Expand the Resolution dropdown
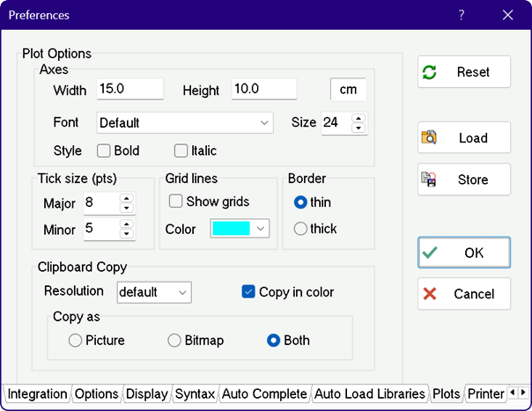This screenshot has height=411, width=532. 182,292
